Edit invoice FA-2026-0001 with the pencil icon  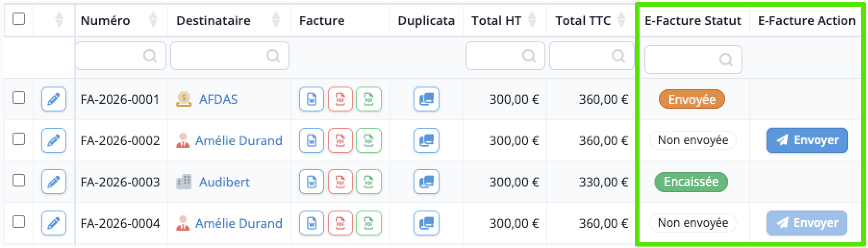pyautogui.click(x=54, y=99)
